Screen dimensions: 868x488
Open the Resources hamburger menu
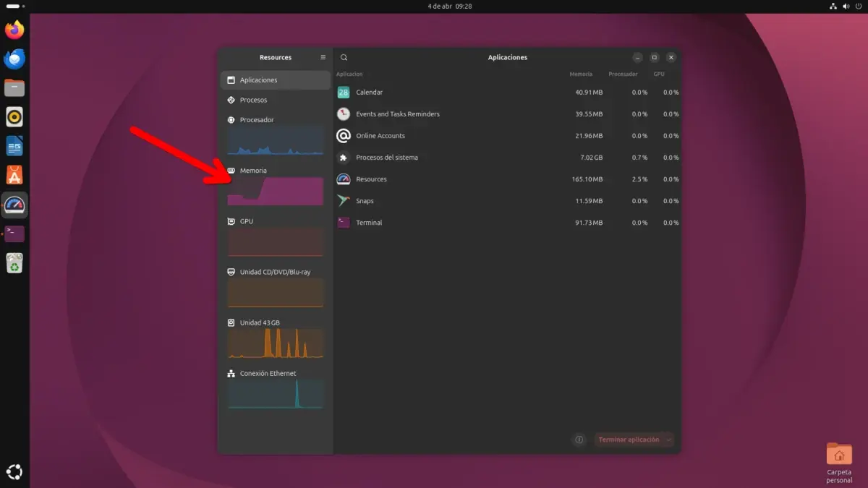[323, 57]
